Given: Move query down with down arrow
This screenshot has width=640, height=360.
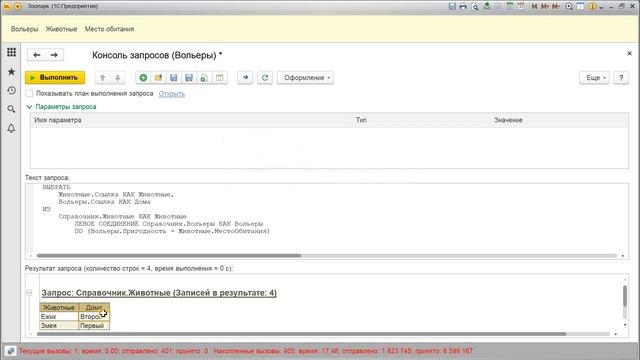Looking at the screenshot, I should click(118, 78).
